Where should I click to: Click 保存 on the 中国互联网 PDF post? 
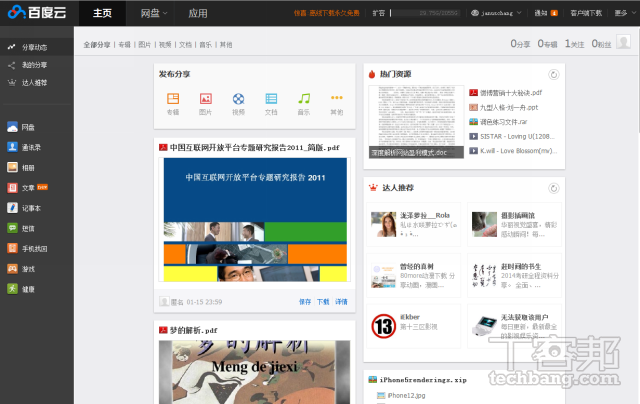click(x=305, y=302)
